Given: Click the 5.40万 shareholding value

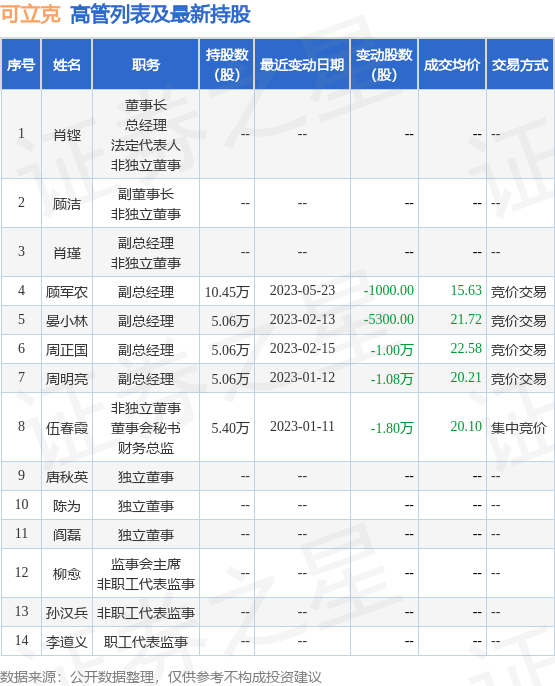Looking at the screenshot, I should (x=230, y=427).
